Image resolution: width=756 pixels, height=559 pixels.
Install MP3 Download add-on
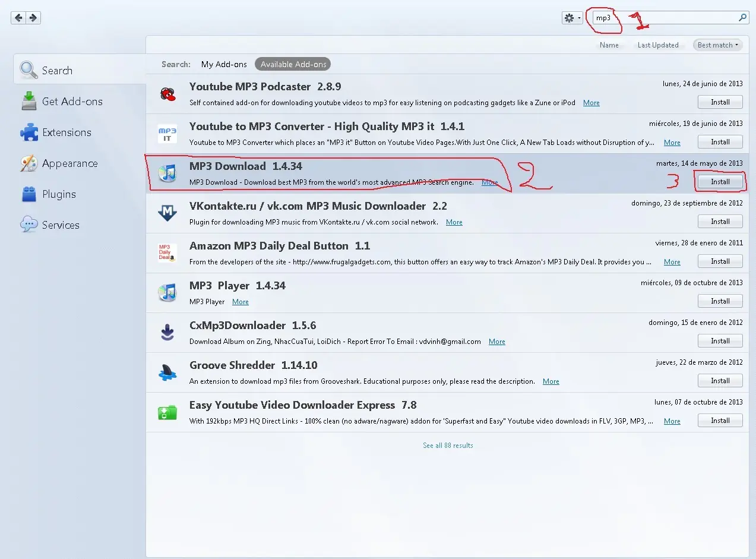tap(720, 182)
